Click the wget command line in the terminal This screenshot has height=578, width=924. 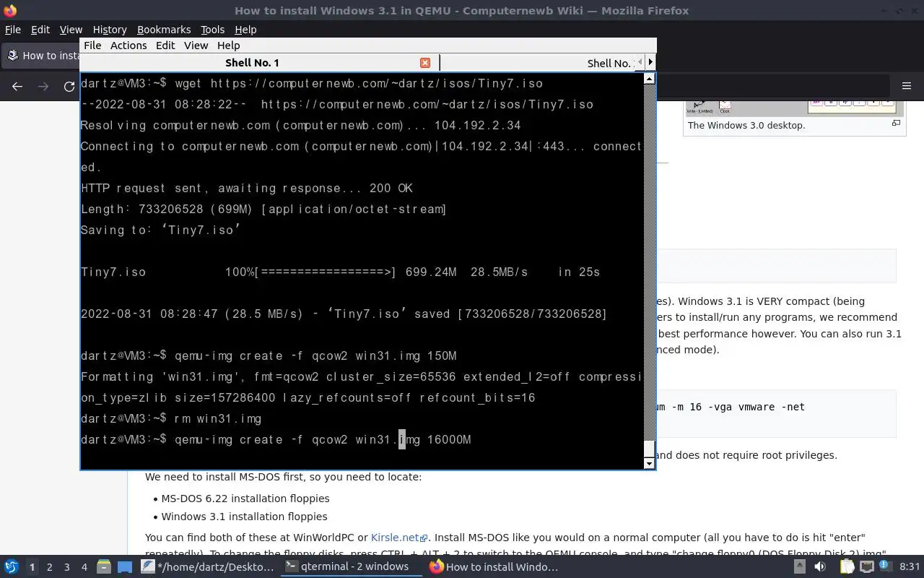click(312, 83)
